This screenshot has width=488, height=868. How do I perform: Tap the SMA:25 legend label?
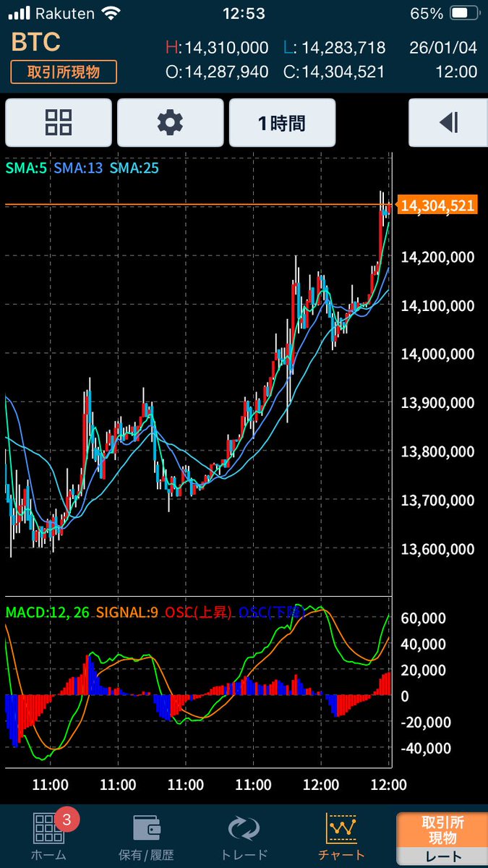click(134, 168)
